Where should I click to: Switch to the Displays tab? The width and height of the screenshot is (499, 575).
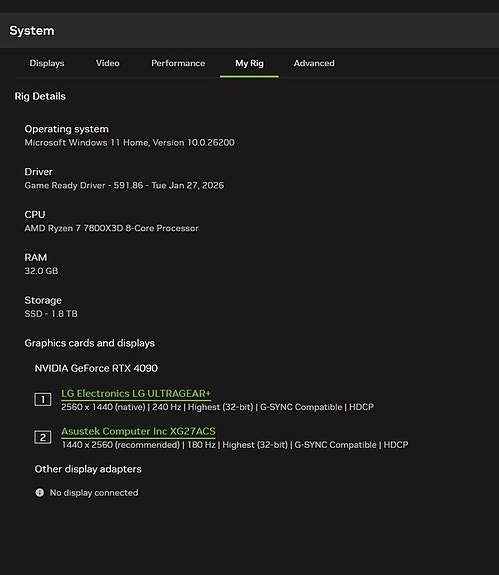[47, 63]
